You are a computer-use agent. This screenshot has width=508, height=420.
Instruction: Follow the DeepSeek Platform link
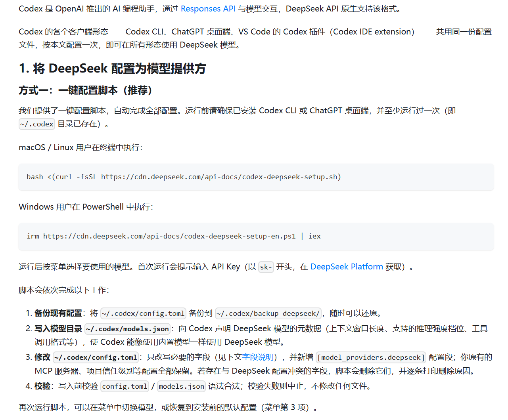point(347,267)
